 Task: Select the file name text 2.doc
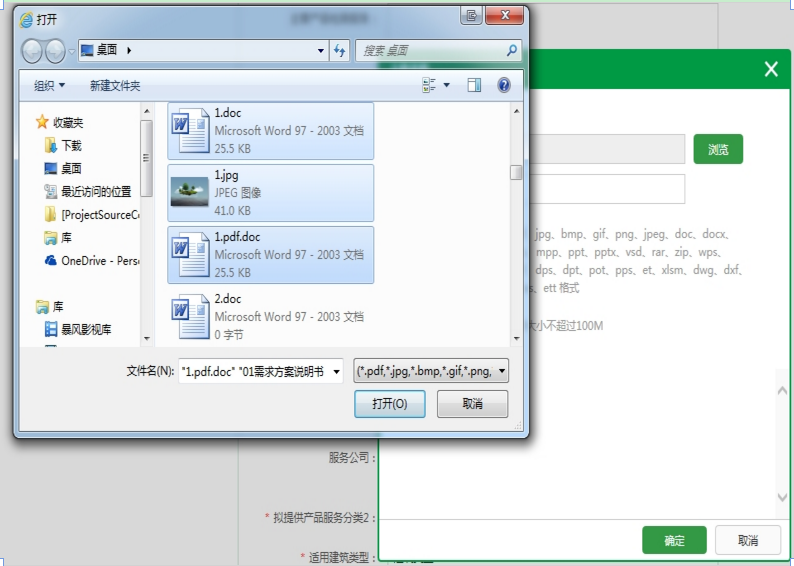(x=228, y=299)
